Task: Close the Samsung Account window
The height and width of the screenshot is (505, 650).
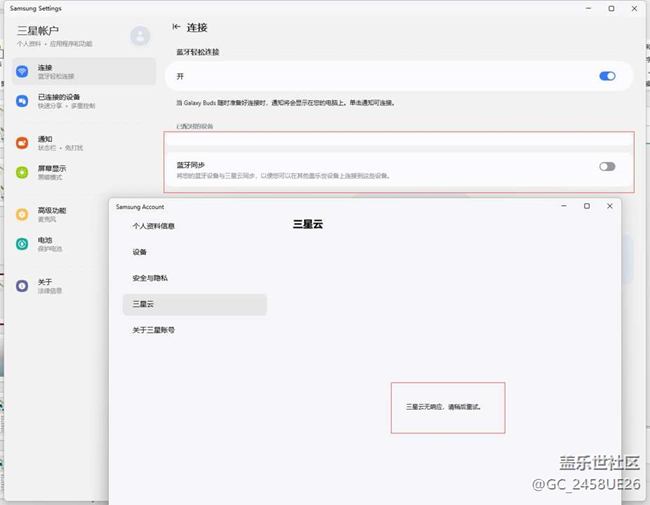Action: tap(610, 206)
